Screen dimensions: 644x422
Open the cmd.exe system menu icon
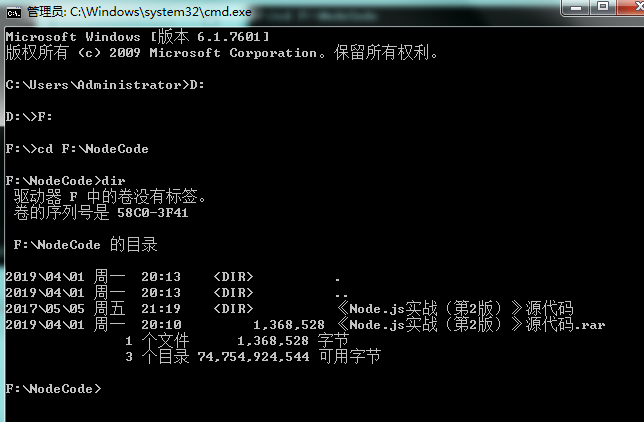click(x=14, y=13)
